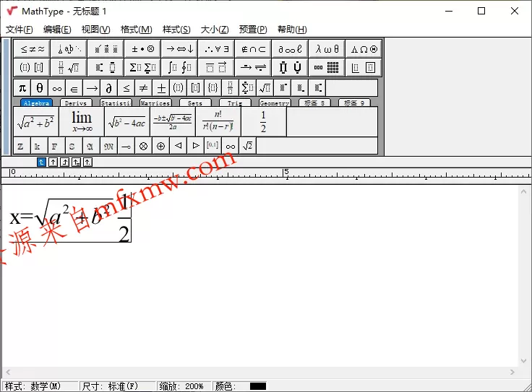Open the summation templates palette

pyautogui.click(x=143, y=67)
